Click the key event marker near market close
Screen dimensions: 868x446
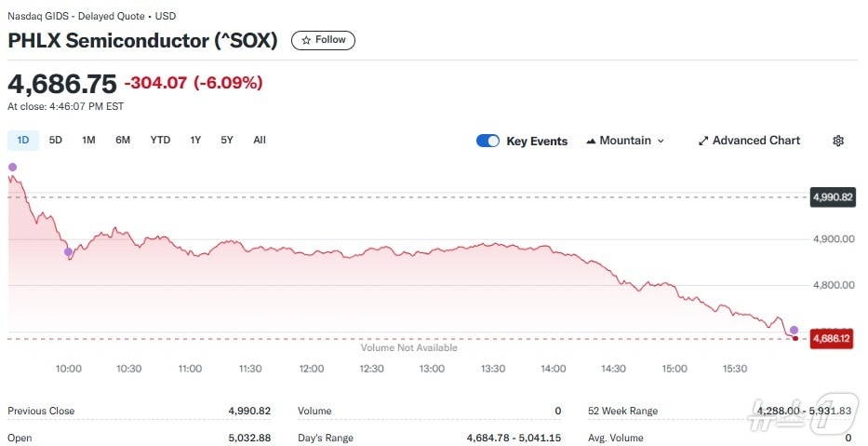(x=794, y=330)
